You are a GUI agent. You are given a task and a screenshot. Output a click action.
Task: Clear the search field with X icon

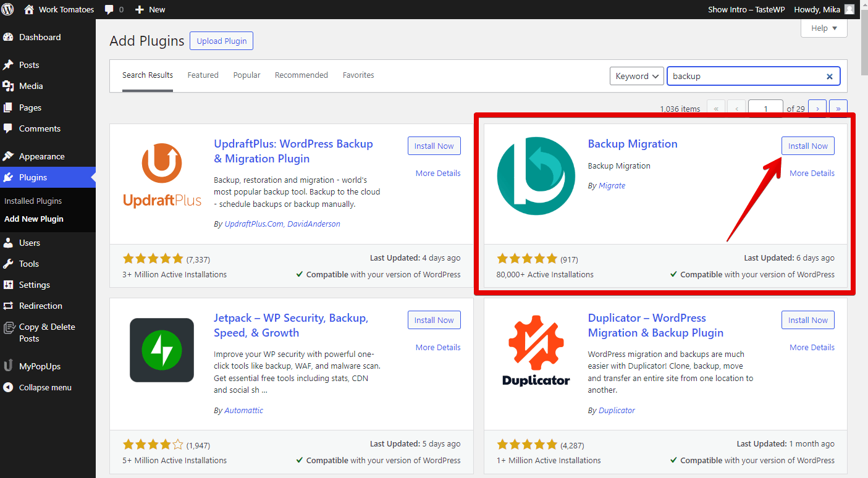830,77
